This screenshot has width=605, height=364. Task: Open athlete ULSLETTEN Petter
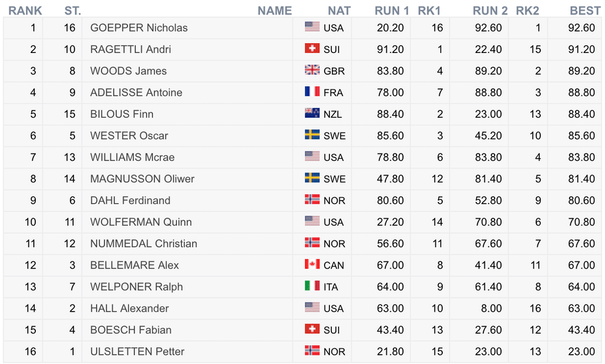click(137, 352)
